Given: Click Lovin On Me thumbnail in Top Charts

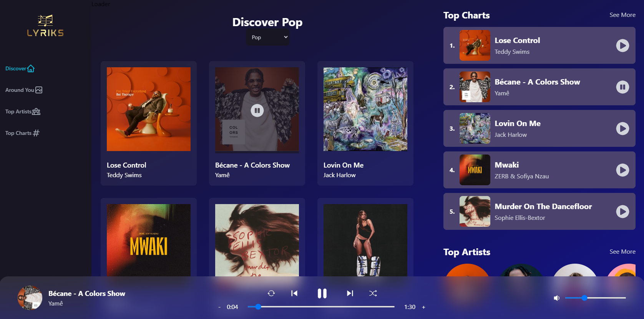Looking at the screenshot, I should pos(475,128).
